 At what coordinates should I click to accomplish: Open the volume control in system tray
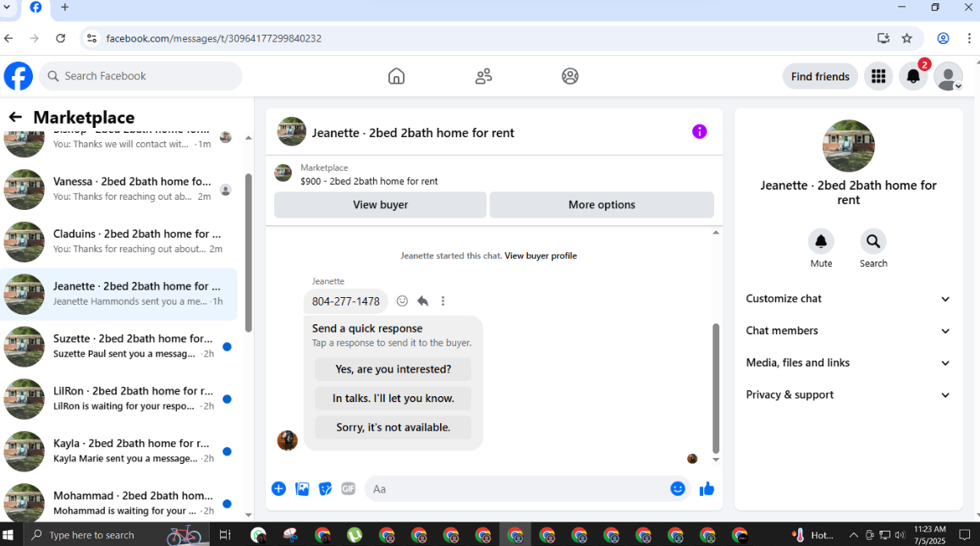pos(900,535)
